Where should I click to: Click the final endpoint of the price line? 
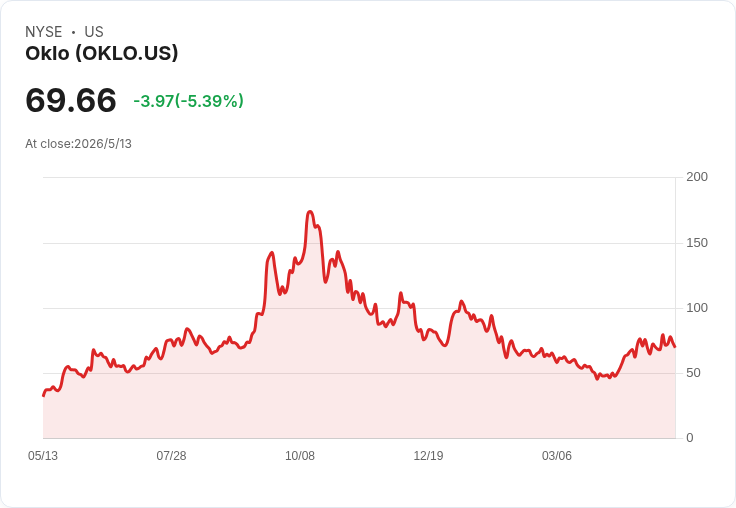click(675, 347)
